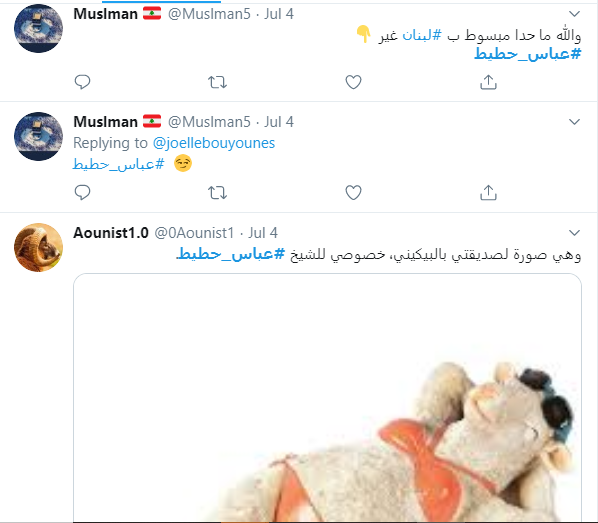Reply to first Muslman tweet
This screenshot has height=523, width=598.
(82, 82)
